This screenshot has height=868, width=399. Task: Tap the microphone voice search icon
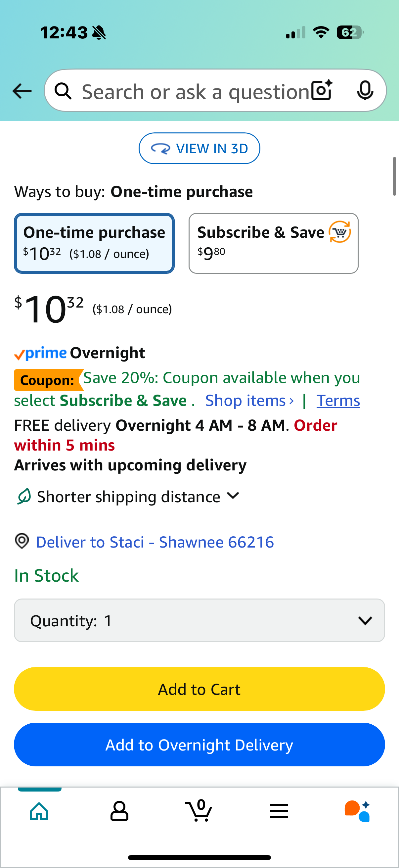point(365,91)
